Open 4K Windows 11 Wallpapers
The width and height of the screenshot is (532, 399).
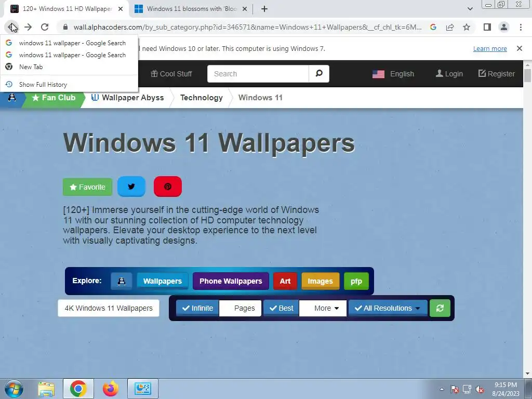(x=109, y=308)
